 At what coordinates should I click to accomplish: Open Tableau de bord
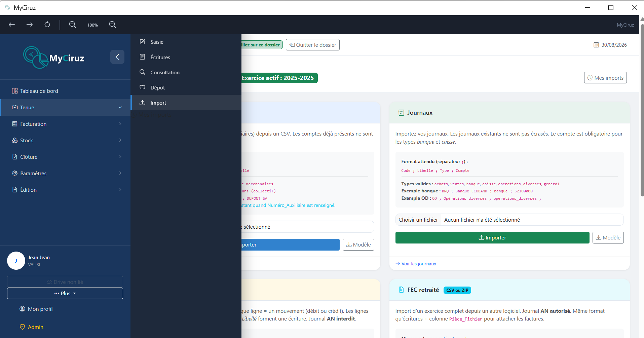[65, 91]
